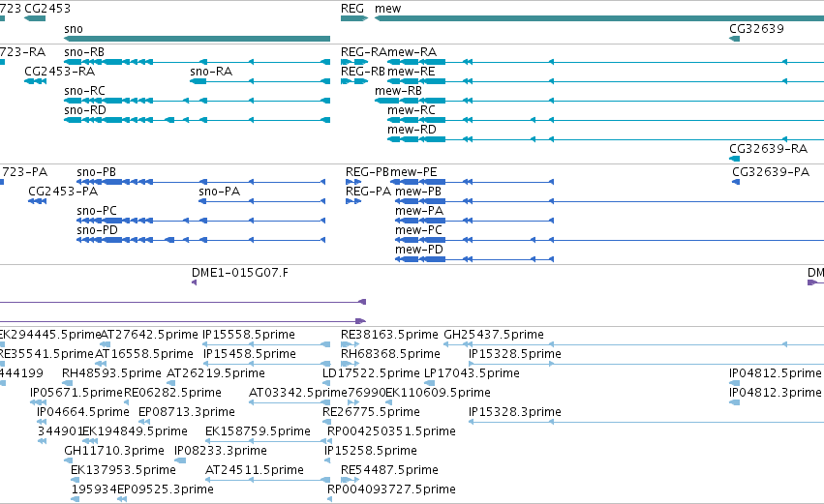Click the LP17043.5prime EST label
This screenshot has height=504, width=824.
coord(472,373)
